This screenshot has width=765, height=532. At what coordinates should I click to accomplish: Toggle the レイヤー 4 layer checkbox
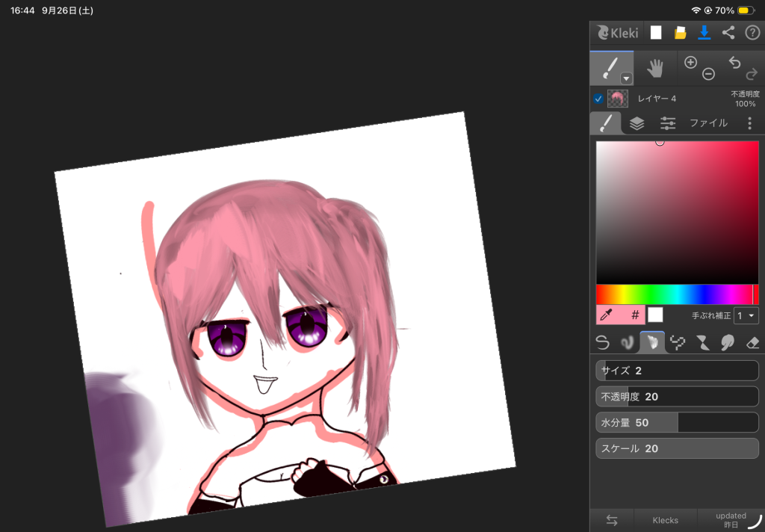pos(598,99)
